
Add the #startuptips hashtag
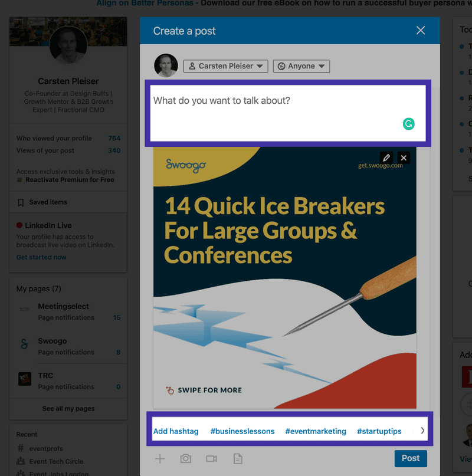click(379, 431)
